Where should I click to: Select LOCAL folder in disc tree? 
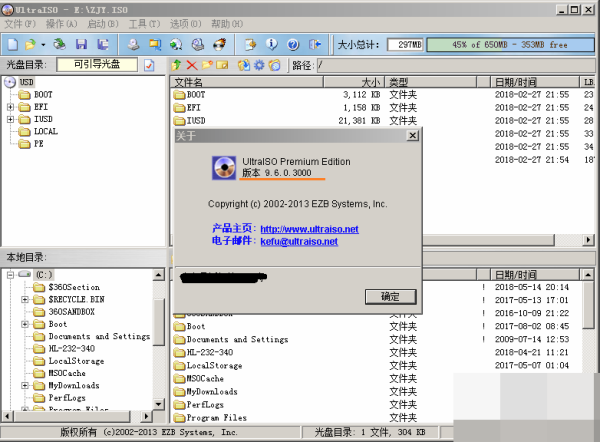(46, 131)
